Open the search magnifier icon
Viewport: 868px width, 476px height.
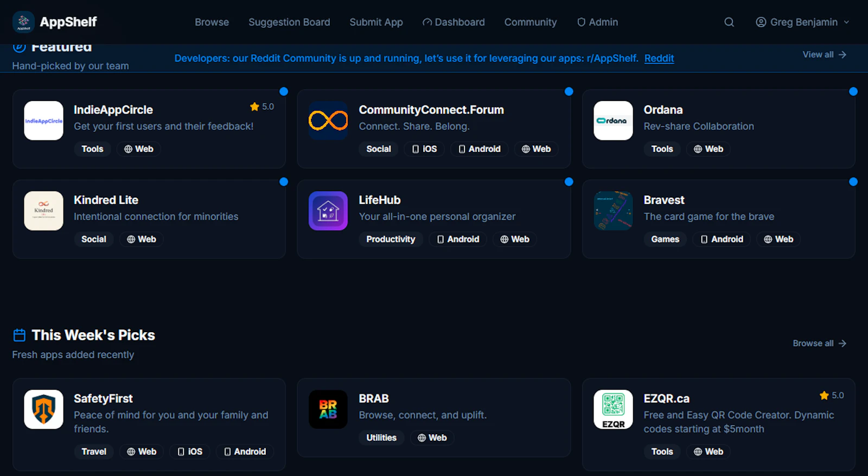tap(729, 22)
